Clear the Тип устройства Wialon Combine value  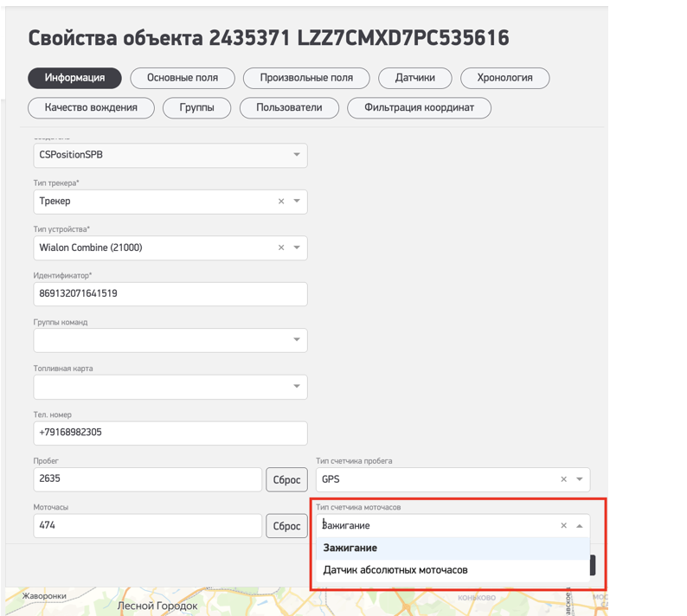281,247
